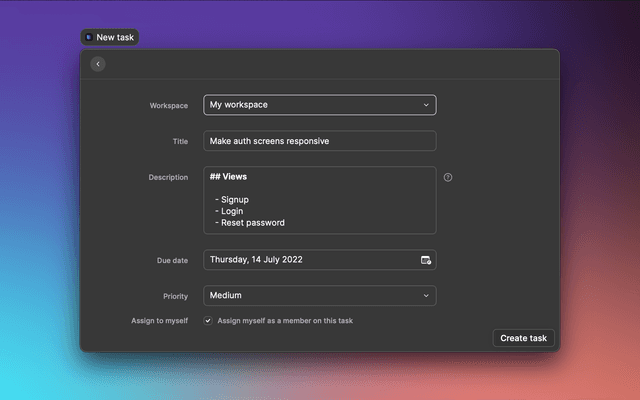Open the calendar picker icon in Due date
This screenshot has width=640, height=400.
[x=426, y=260]
